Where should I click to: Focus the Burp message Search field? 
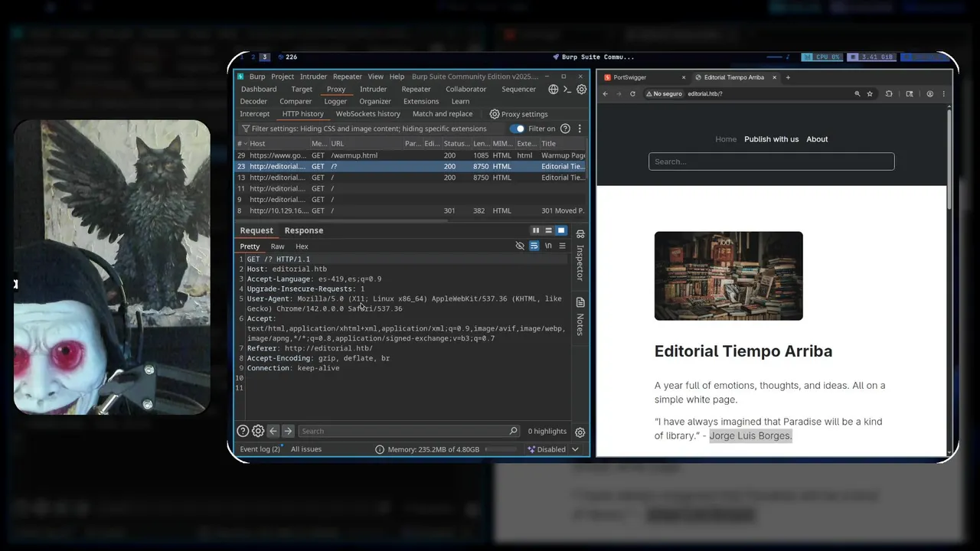coord(408,431)
